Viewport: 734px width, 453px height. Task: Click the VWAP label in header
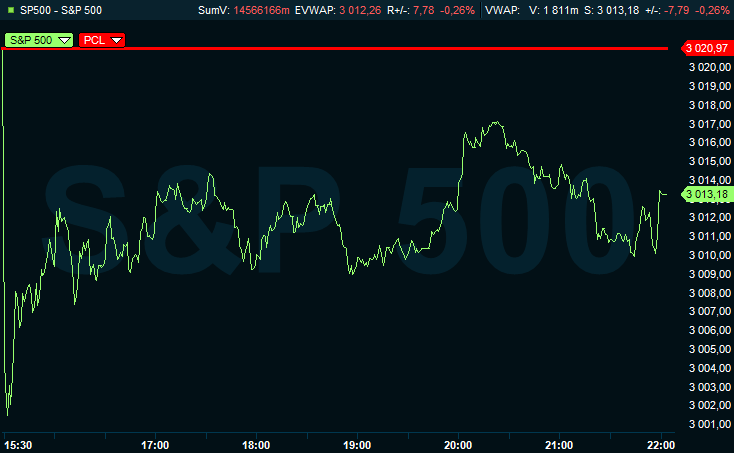(x=502, y=10)
